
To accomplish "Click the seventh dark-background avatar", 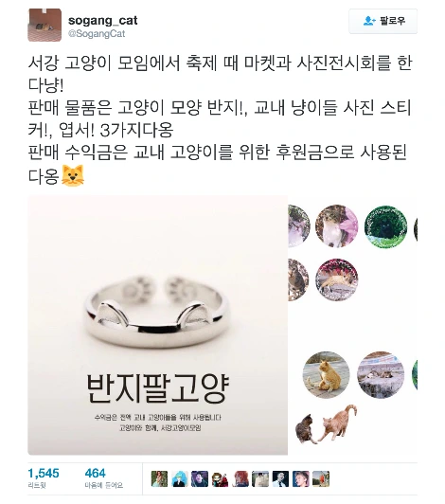I will (x=280, y=478).
